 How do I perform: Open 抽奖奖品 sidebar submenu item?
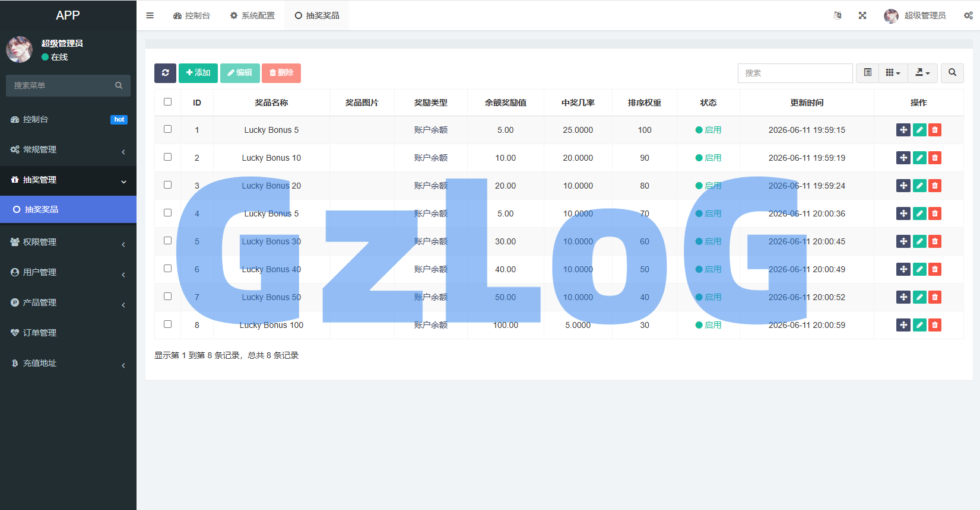(x=68, y=209)
